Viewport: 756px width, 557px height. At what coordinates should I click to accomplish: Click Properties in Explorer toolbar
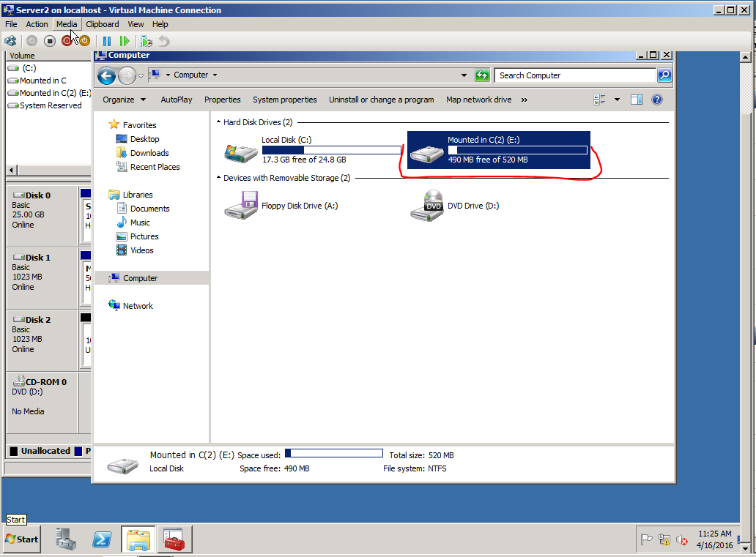[222, 100]
